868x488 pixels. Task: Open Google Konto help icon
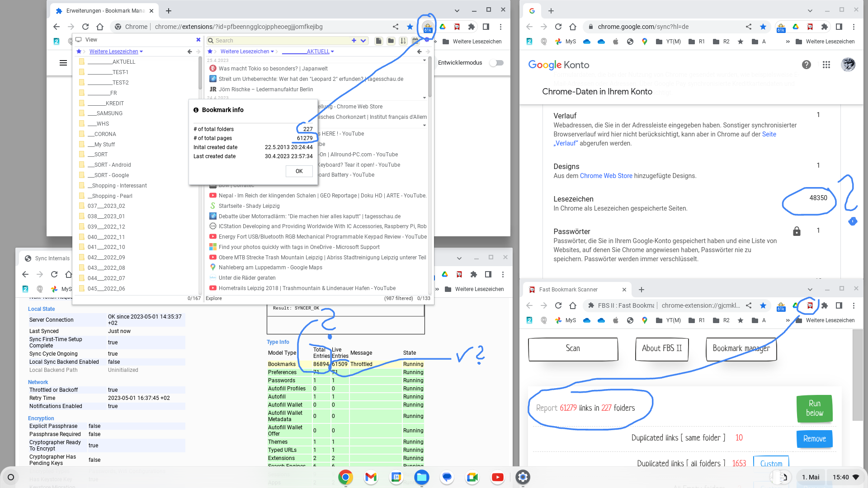[807, 65]
